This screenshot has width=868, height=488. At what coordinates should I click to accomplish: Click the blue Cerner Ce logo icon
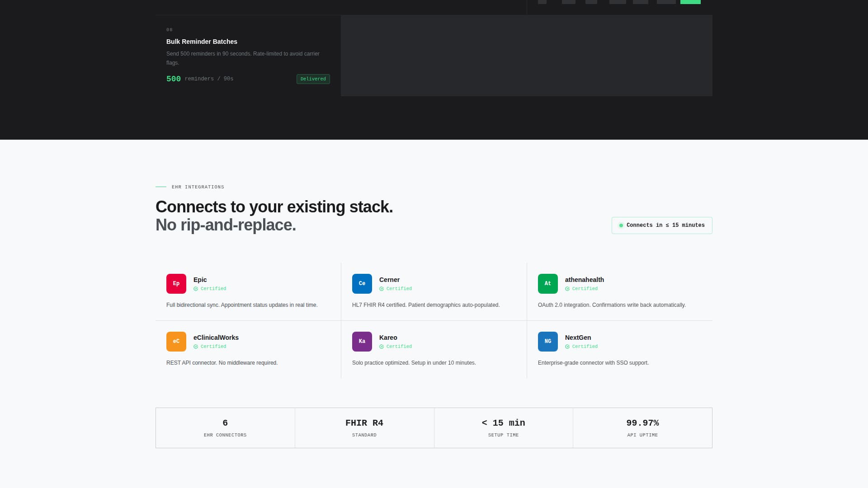(362, 284)
